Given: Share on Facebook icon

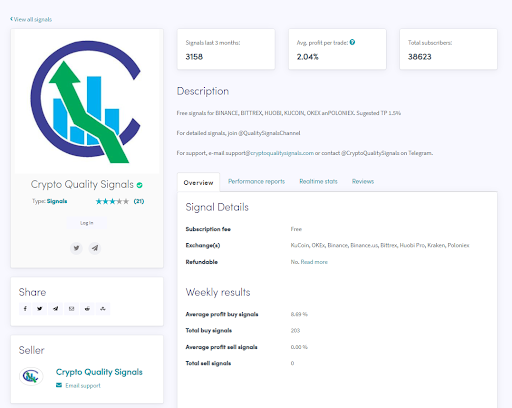Looking at the screenshot, I should pos(25,309).
